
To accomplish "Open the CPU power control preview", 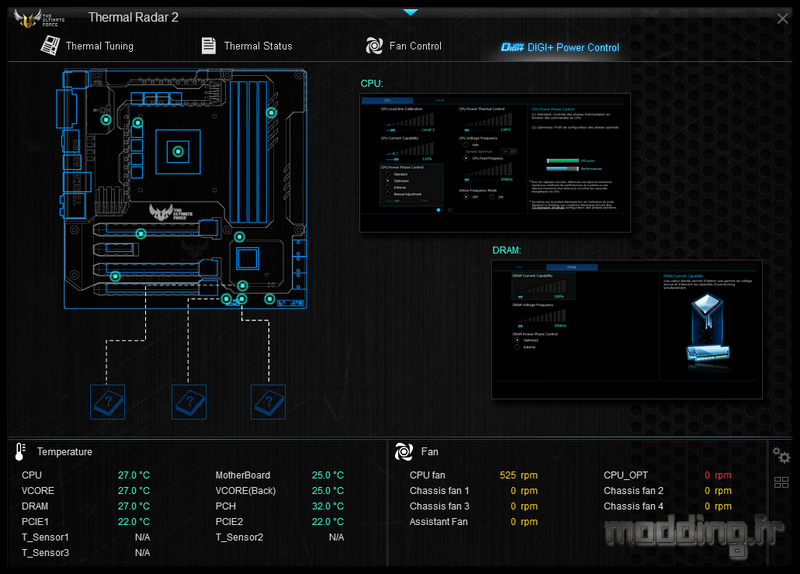I will coord(495,163).
